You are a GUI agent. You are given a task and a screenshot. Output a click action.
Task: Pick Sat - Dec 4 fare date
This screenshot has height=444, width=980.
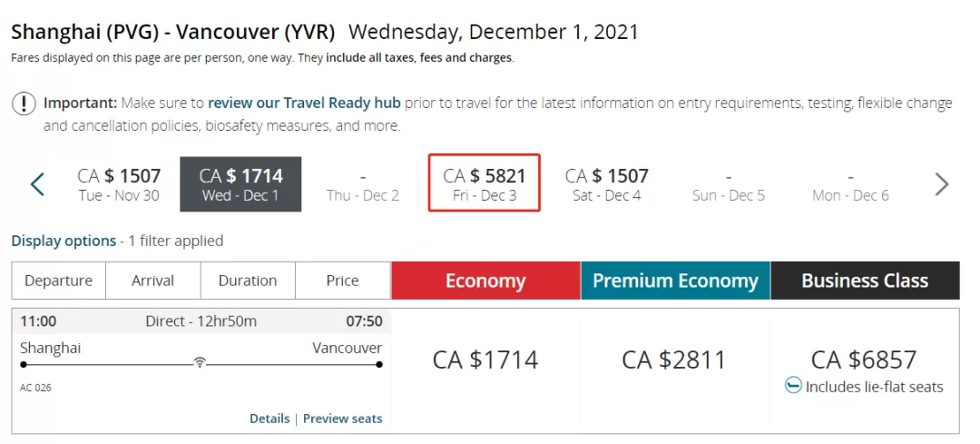click(x=606, y=184)
